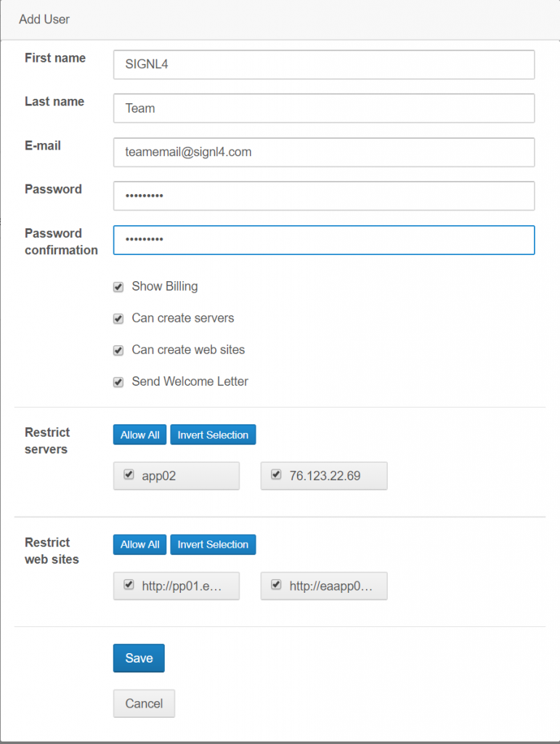Click the Send Welcome Letter label text
560x744 pixels.
(x=190, y=381)
